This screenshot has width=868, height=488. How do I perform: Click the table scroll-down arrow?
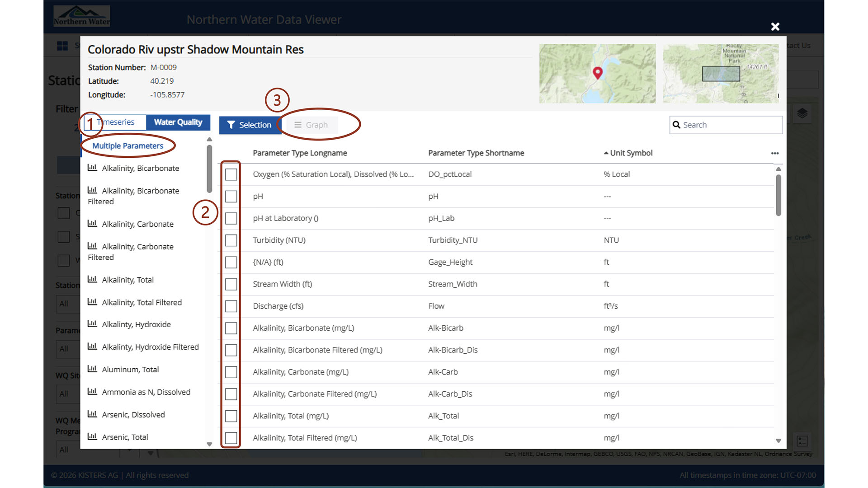(778, 441)
